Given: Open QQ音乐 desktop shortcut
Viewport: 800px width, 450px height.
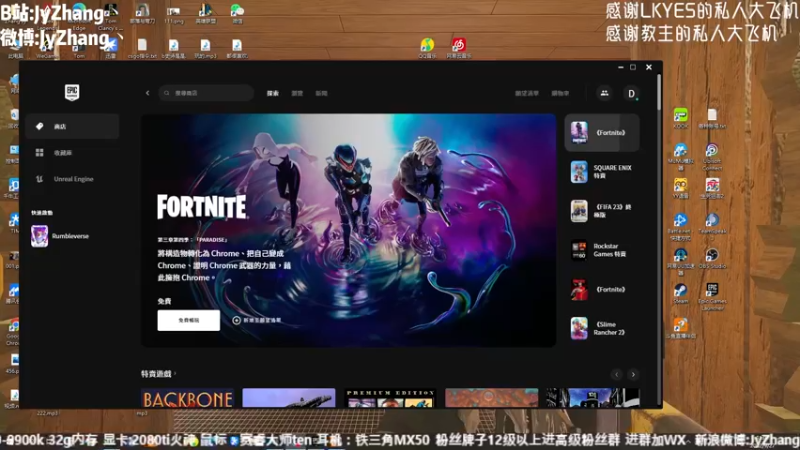Looking at the screenshot, I should [428, 48].
